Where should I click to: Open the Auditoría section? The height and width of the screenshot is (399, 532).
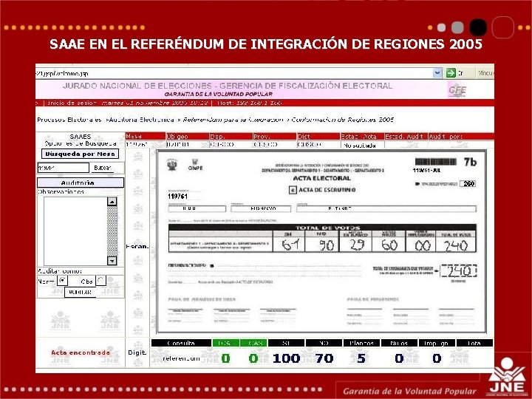(x=81, y=183)
